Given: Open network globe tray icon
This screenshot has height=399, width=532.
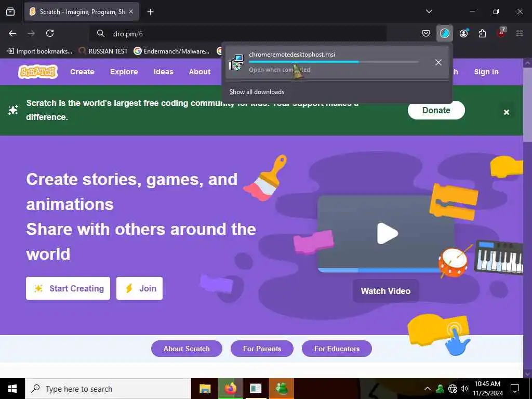Looking at the screenshot, I should point(453,389).
